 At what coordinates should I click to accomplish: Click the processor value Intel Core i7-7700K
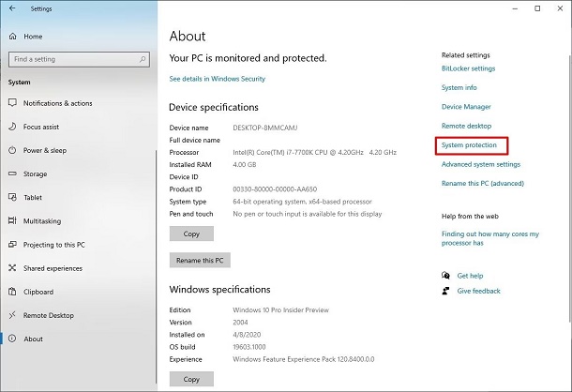[x=314, y=152]
